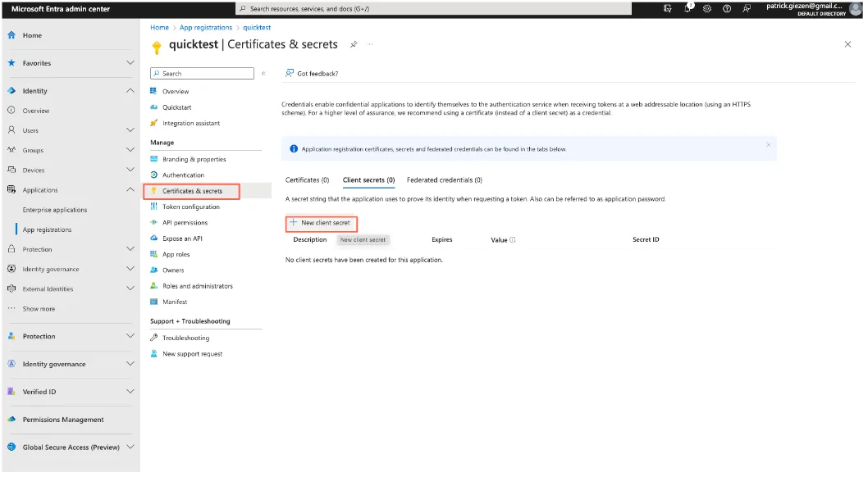This screenshot has height=477, width=868.
Task: Click the top search resources field
Action: [434, 8]
